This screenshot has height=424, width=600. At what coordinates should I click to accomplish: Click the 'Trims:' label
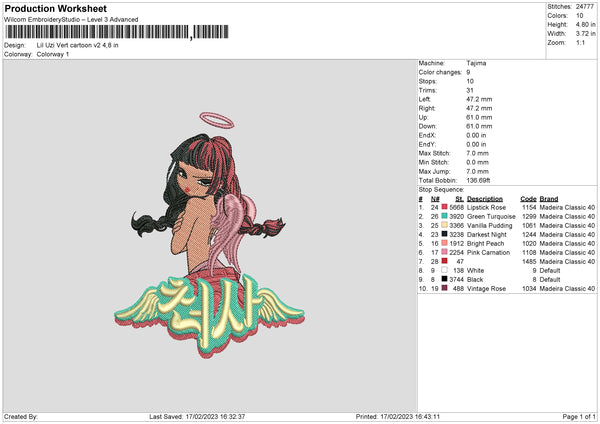(x=427, y=90)
